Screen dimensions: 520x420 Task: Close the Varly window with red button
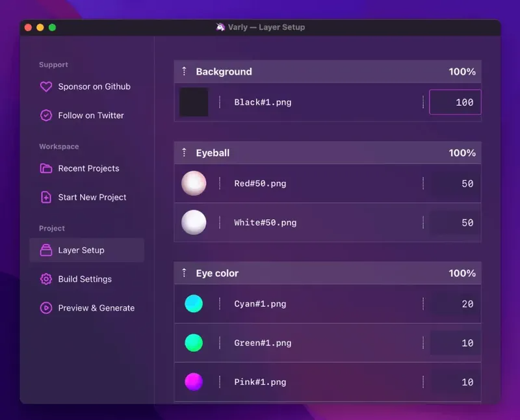[x=28, y=27]
